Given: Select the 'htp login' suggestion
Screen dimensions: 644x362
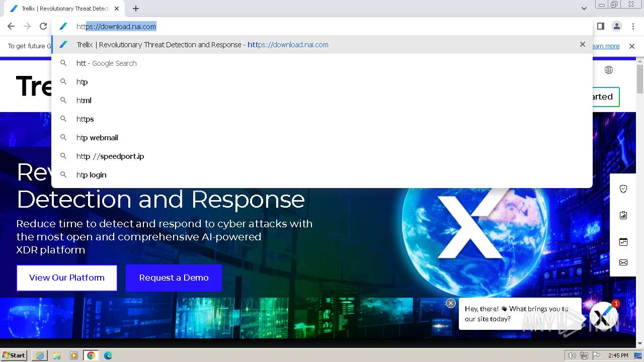Looking at the screenshot, I should (322, 175).
